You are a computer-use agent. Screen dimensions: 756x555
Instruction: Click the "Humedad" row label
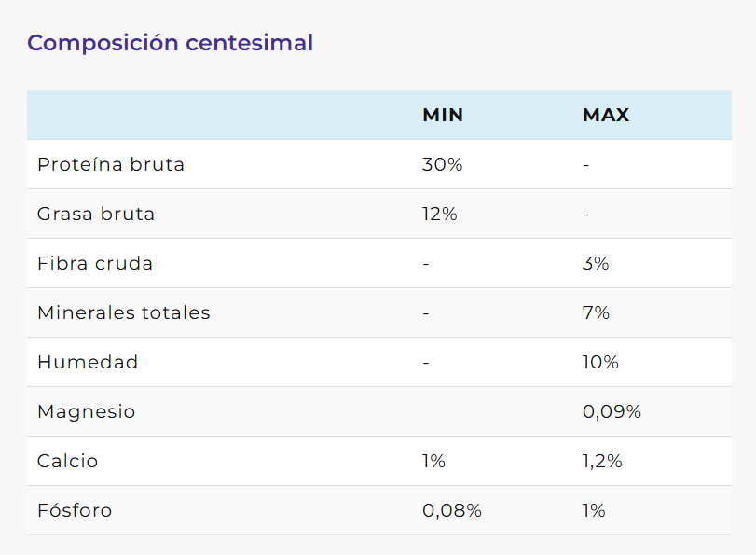pos(88,363)
